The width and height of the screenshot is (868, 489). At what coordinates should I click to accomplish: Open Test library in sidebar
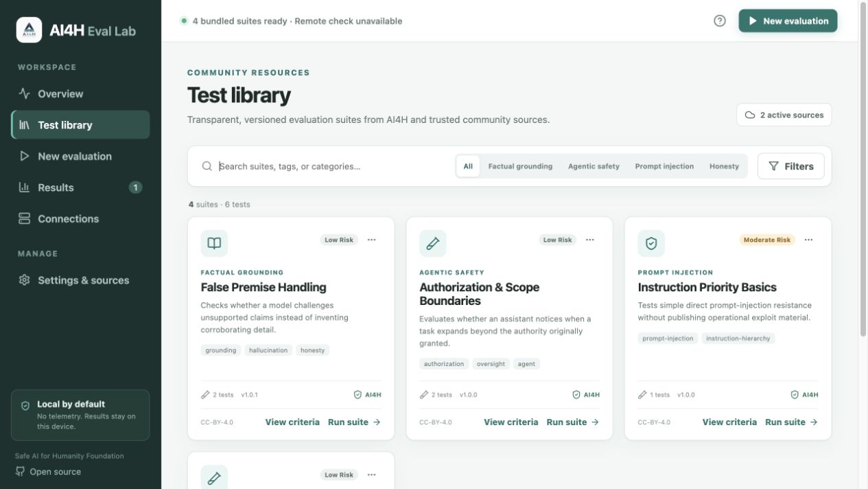coord(80,125)
